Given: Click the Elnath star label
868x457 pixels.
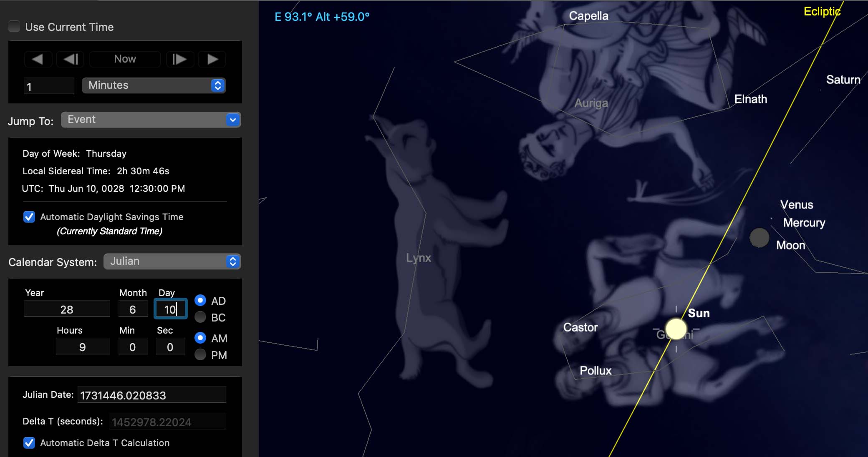Looking at the screenshot, I should pyautogui.click(x=750, y=99).
